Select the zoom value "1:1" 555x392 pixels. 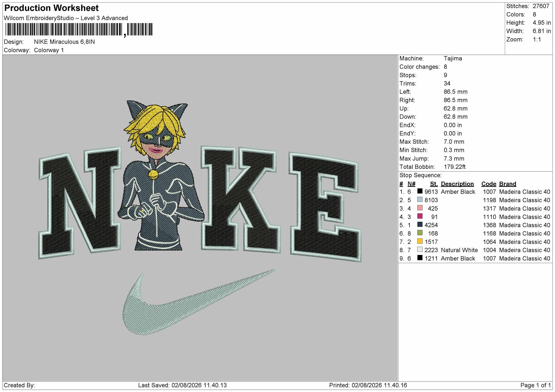pos(537,39)
